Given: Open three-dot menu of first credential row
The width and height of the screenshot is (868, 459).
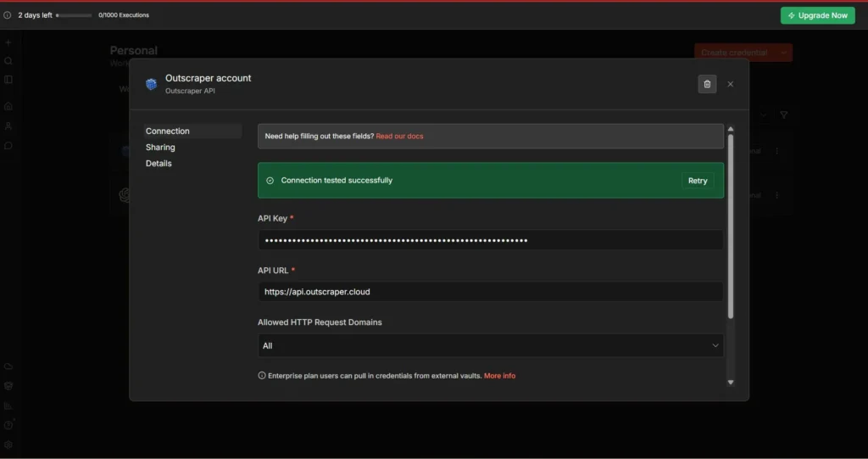Looking at the screenshot, I should point(776,151).
